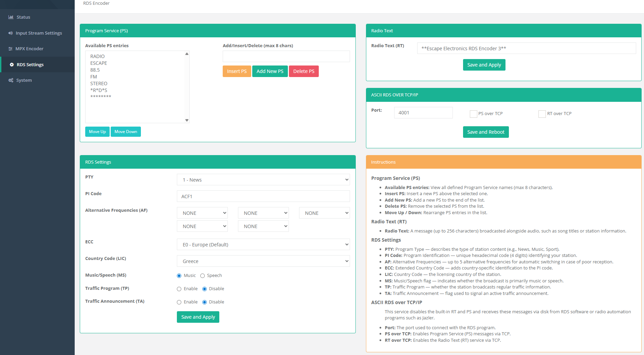Select the STEREO entry in PS list

pyautogui.click(x=99, y=83)
